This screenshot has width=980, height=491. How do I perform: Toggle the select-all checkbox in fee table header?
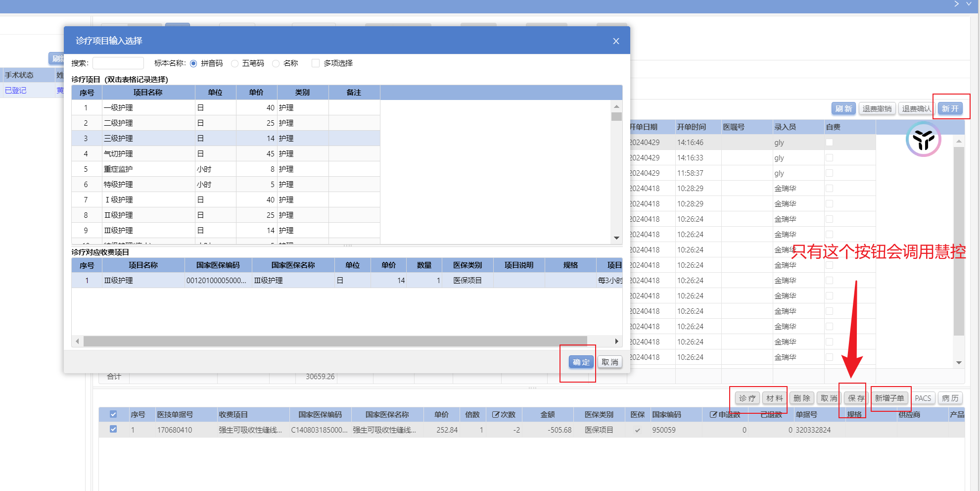coord(113,414)
